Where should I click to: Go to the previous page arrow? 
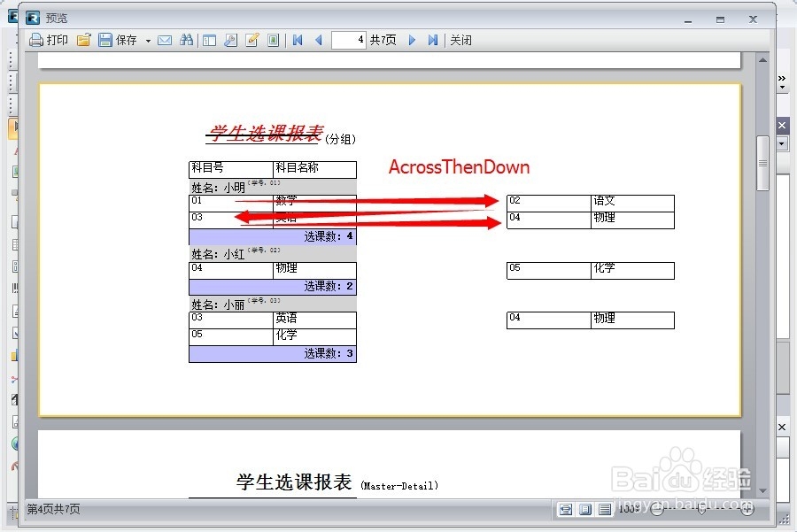[x=319, y=40]
